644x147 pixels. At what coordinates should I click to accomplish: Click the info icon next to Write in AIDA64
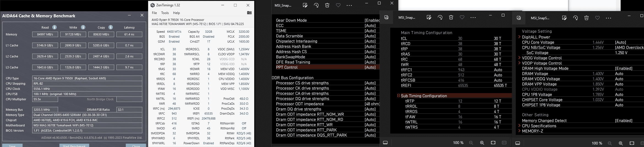83,27
